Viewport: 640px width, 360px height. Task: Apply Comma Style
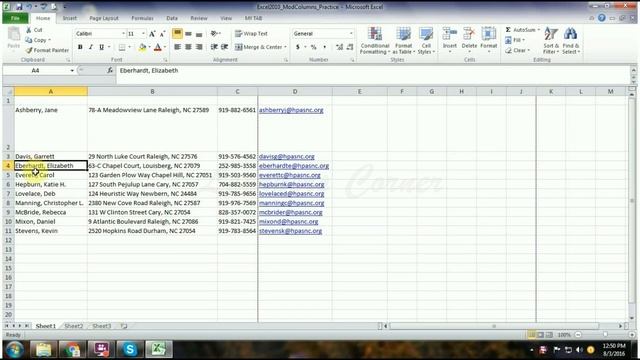click(324, 47)
